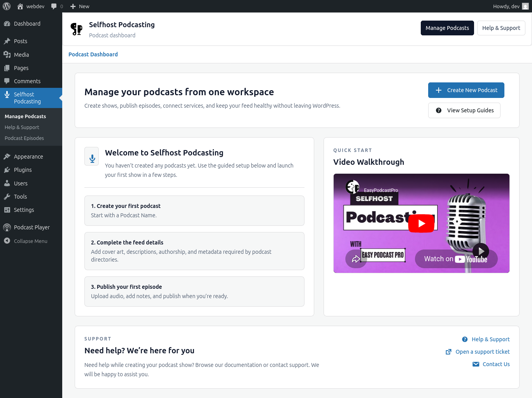Click Create New Podcast button
The height and width of the screenshot is (398, 532).
(x=466, y=90)
